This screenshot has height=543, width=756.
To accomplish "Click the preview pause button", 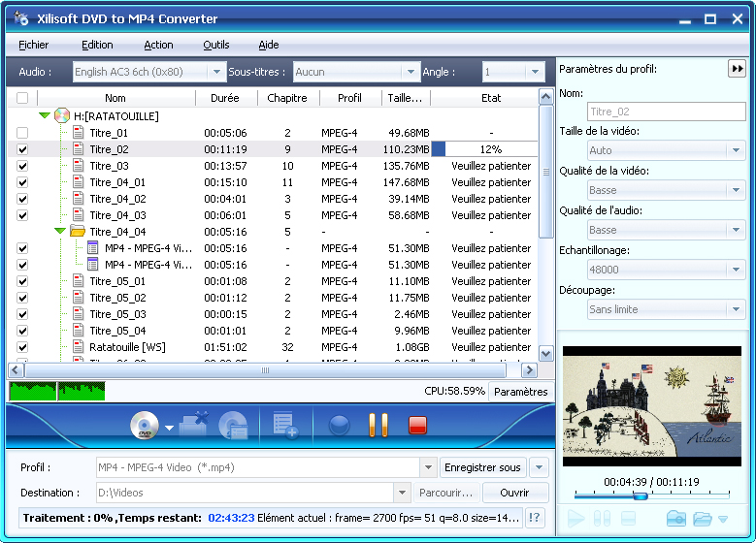I will tap(603, 519).
